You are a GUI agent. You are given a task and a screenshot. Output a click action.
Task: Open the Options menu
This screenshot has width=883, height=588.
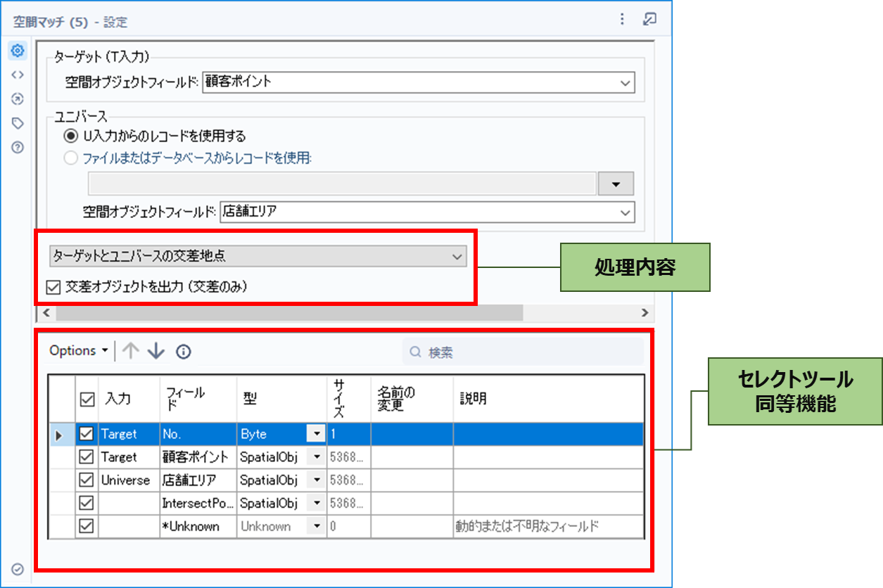click(x=78, y=351)
